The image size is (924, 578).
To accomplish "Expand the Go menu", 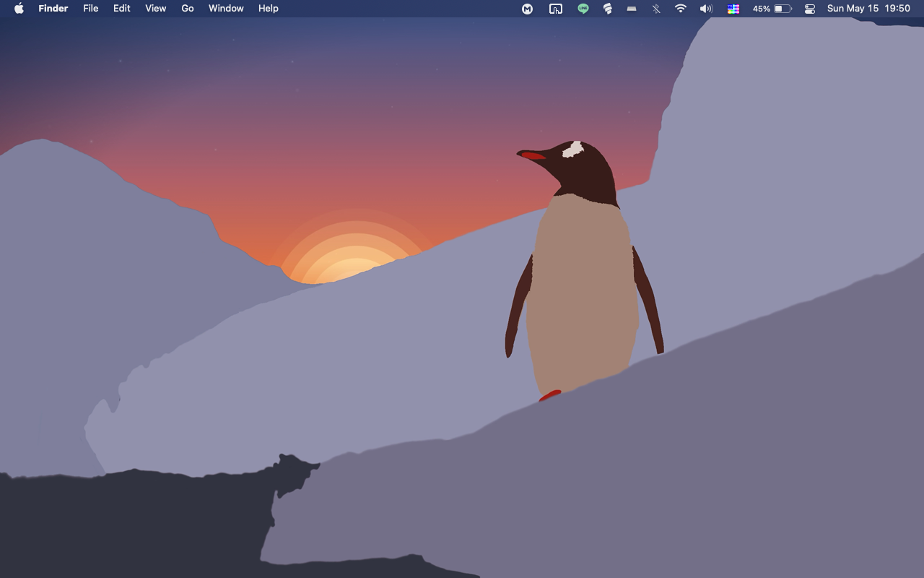I will (188, 9).
